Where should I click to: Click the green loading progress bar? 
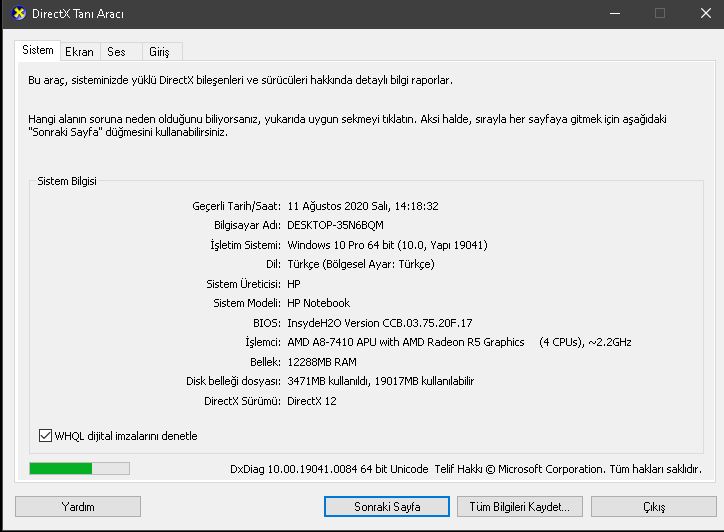click(x=79, y=468)
